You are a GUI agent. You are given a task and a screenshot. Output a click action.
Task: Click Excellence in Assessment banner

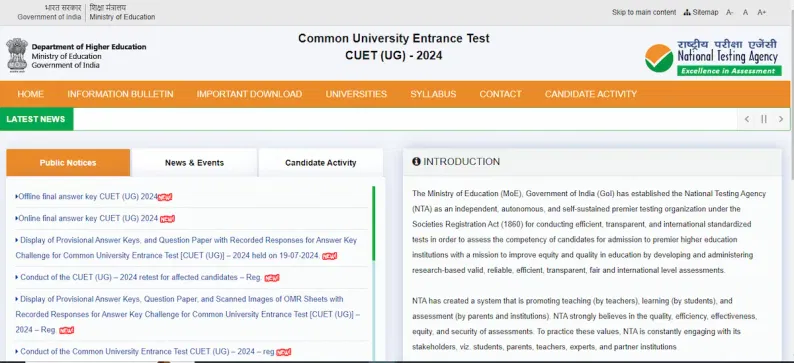(729, 71)
